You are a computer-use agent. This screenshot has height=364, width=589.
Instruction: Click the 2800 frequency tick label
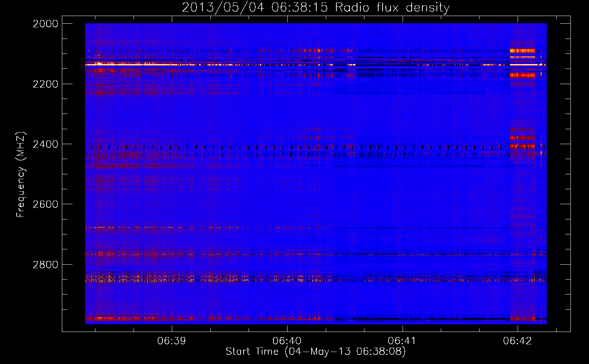pos(46,265)
